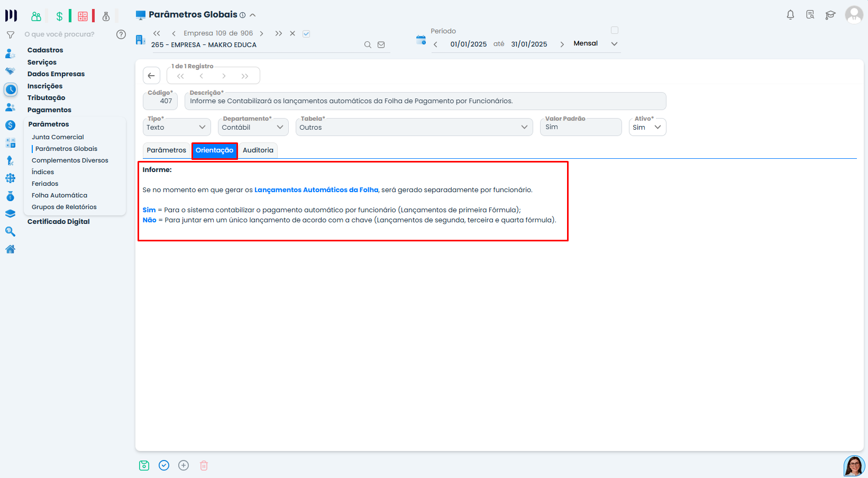868x478 pixels.
Task: Open the stacked layers sidebar icon
Action: click(10, 214)
